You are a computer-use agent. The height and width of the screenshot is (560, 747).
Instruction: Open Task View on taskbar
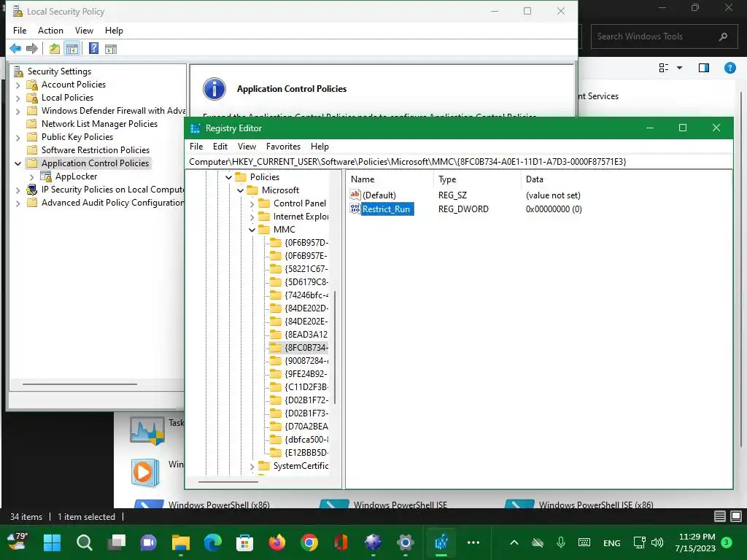116,542
